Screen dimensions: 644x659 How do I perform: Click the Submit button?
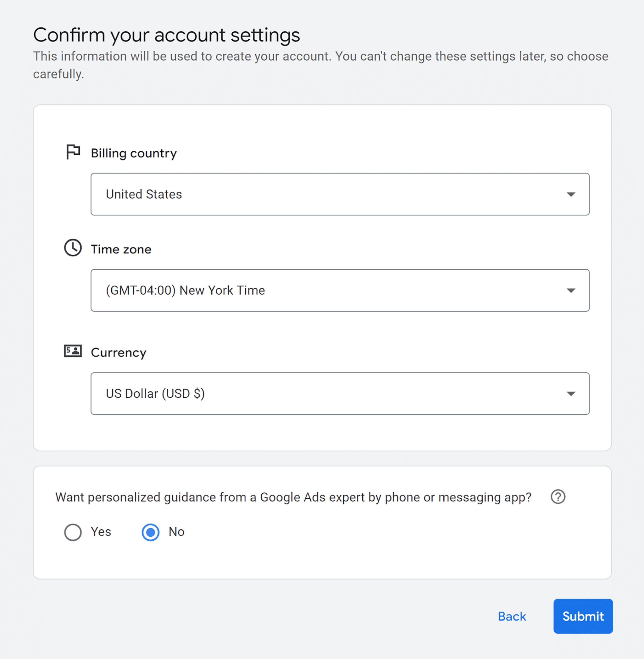pos(583,616)
